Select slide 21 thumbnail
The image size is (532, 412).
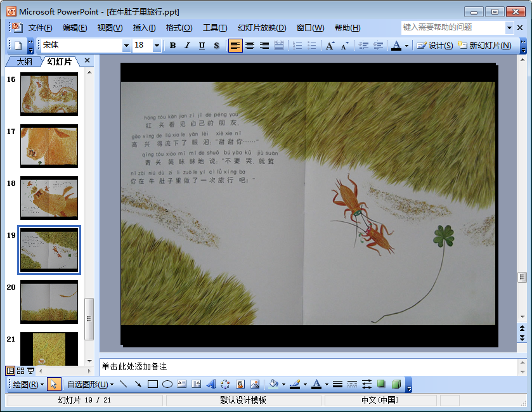pos(49,349)
